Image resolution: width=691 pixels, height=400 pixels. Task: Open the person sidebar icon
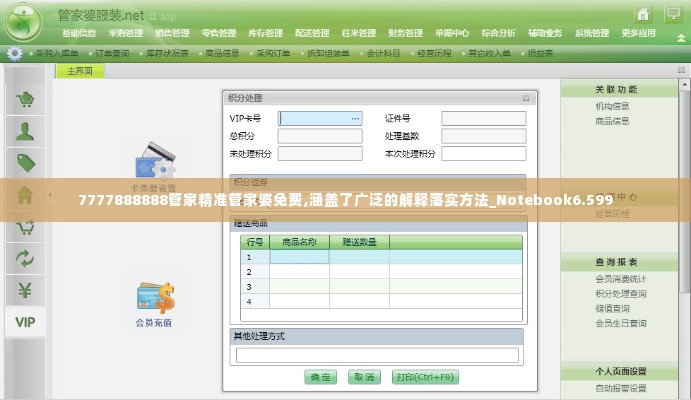point(25,131)
